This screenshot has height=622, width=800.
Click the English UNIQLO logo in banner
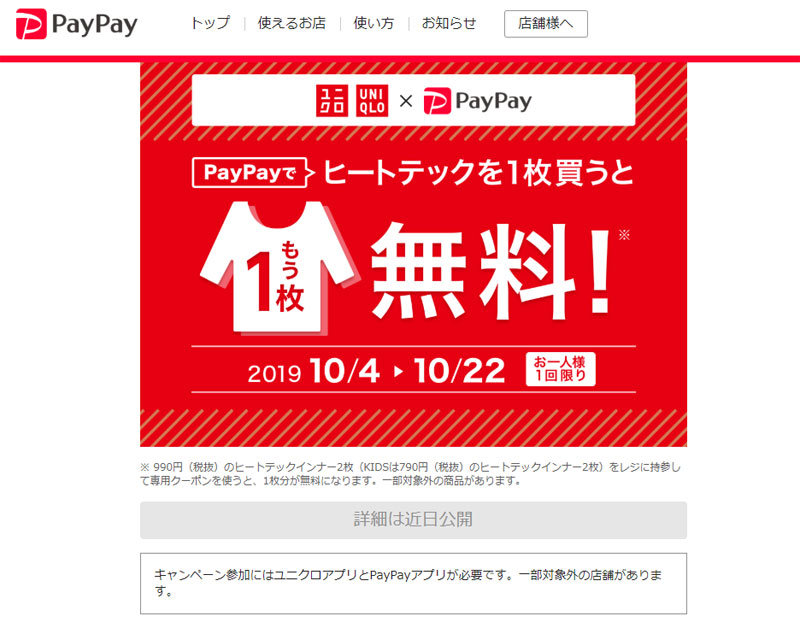pyautogui.click(x=372, y=101)
